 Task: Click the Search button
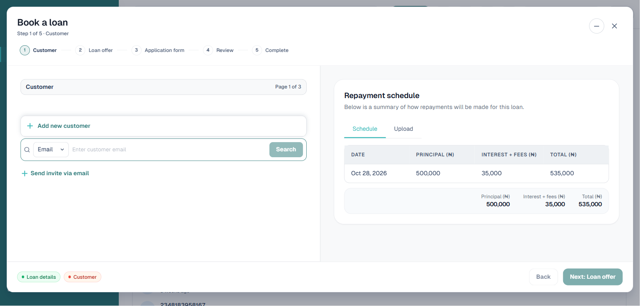[286, 150]
